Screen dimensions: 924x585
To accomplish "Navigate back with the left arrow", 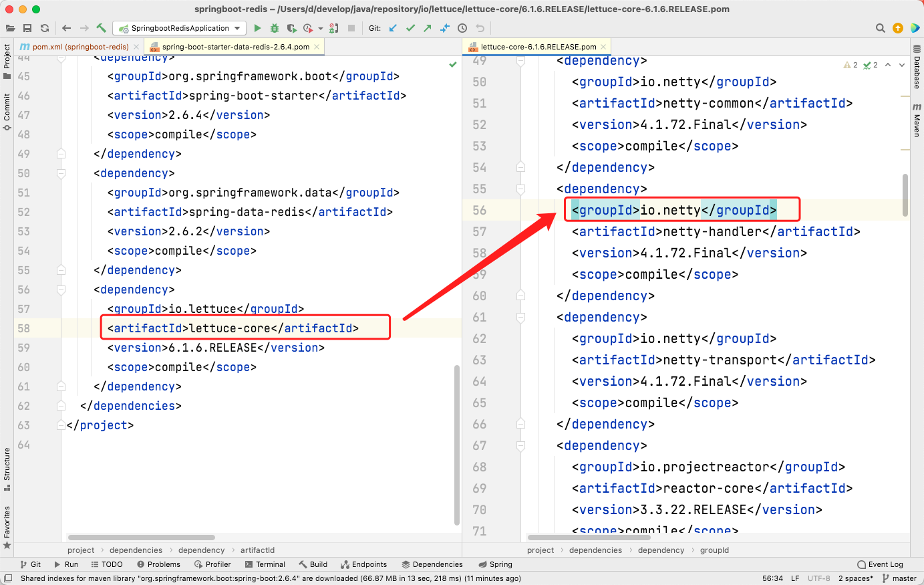I will click(66, 28).
